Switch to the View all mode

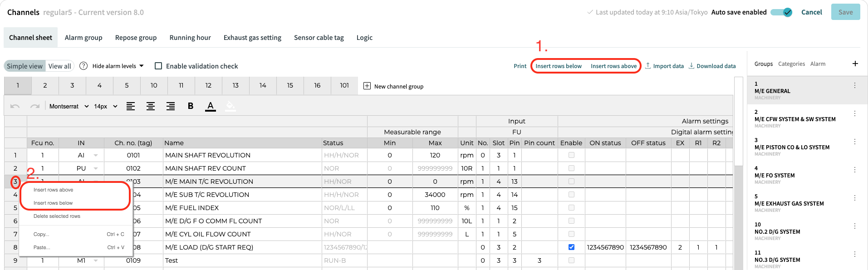60,66
